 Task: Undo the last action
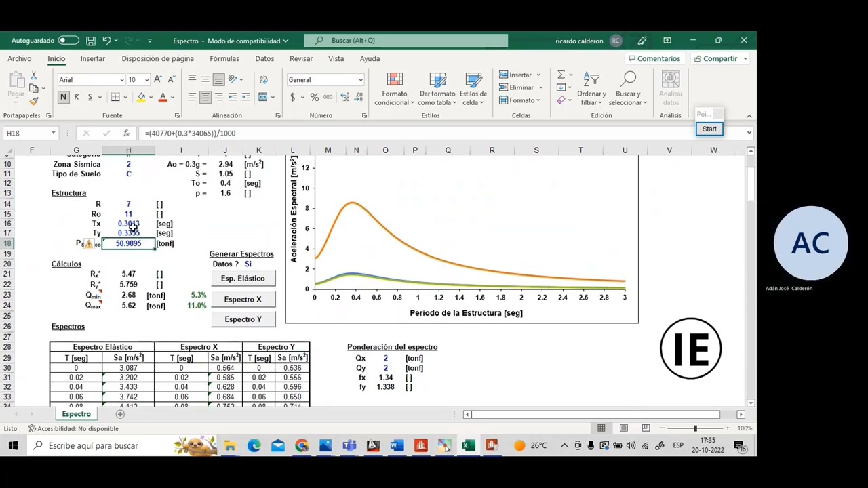(106, 41)
